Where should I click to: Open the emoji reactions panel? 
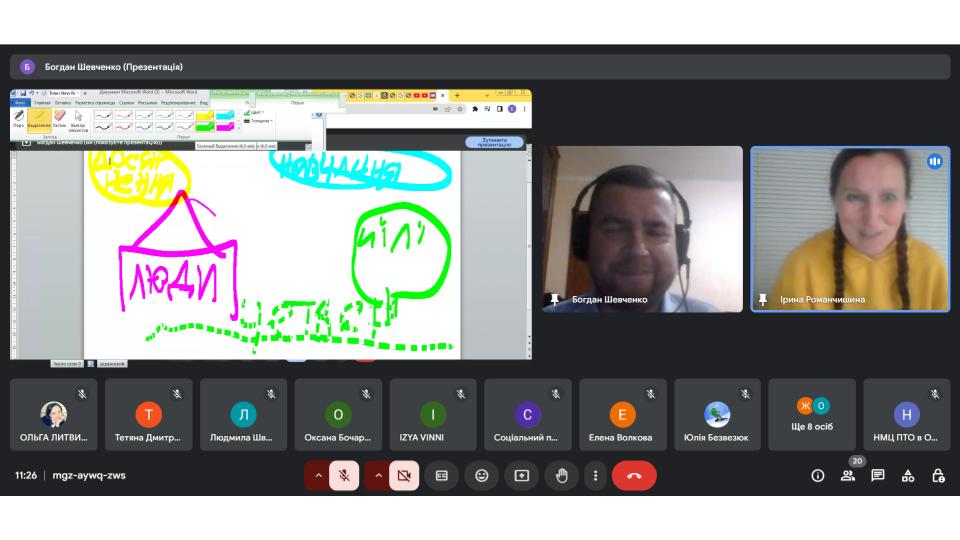[481, 476]
